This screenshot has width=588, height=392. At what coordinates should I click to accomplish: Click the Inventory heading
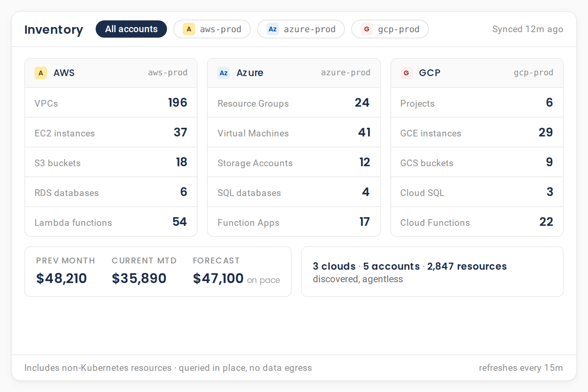pyautogui.click(x=54, y=29)
